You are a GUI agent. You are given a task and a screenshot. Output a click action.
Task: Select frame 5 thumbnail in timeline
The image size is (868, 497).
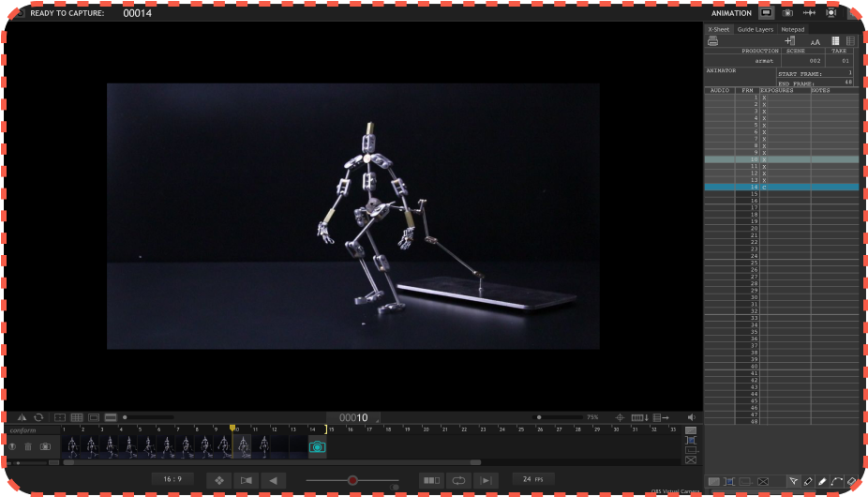coord(148,446)
